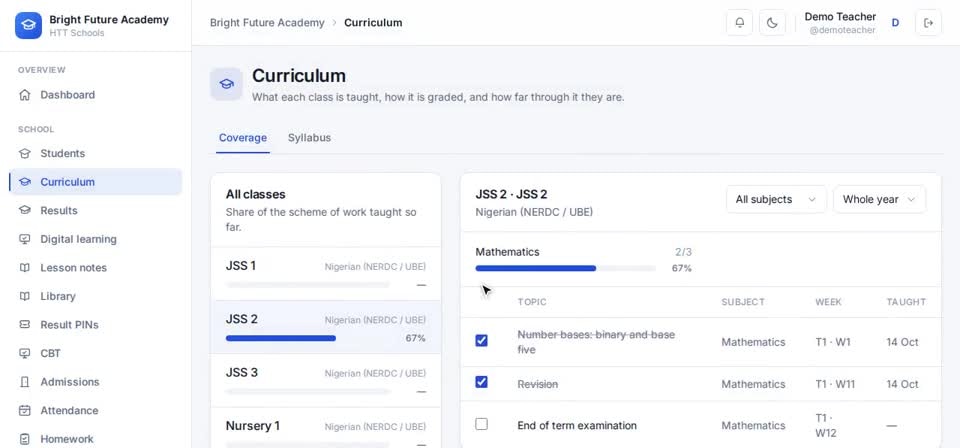Uncheck the Revision topic checkbox
The width and height of the screenshot is (960, 448).
coord(482,382)
